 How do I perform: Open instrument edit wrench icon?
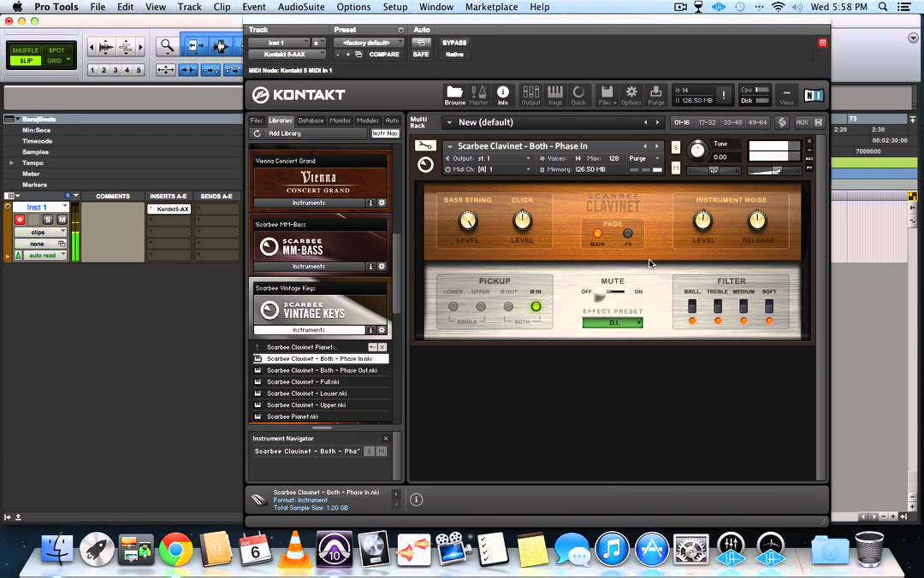(425, 145)
